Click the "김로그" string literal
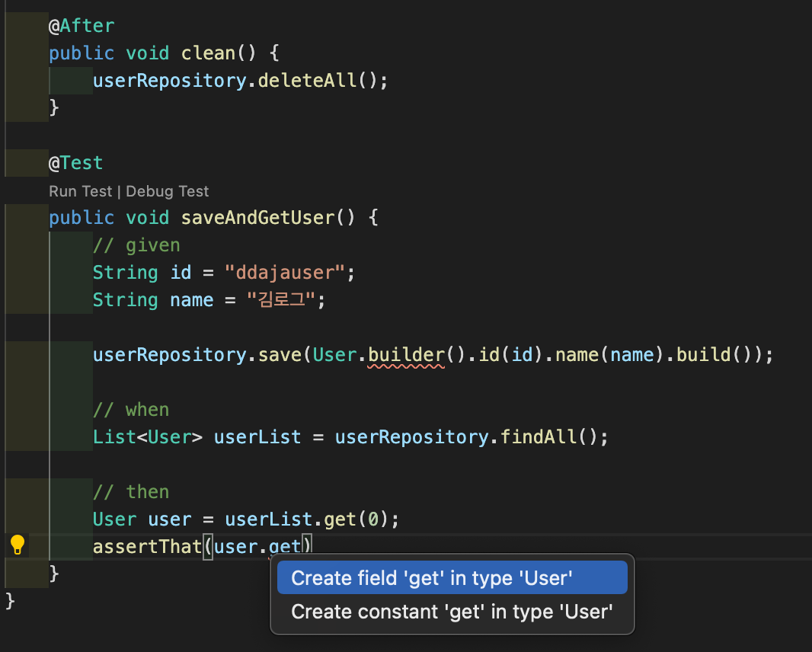812x652 pixels. click(281, 300)
